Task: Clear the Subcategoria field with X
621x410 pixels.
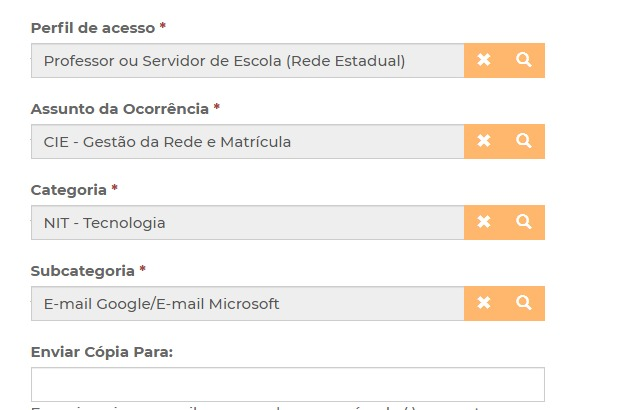Action: [484, 303]
